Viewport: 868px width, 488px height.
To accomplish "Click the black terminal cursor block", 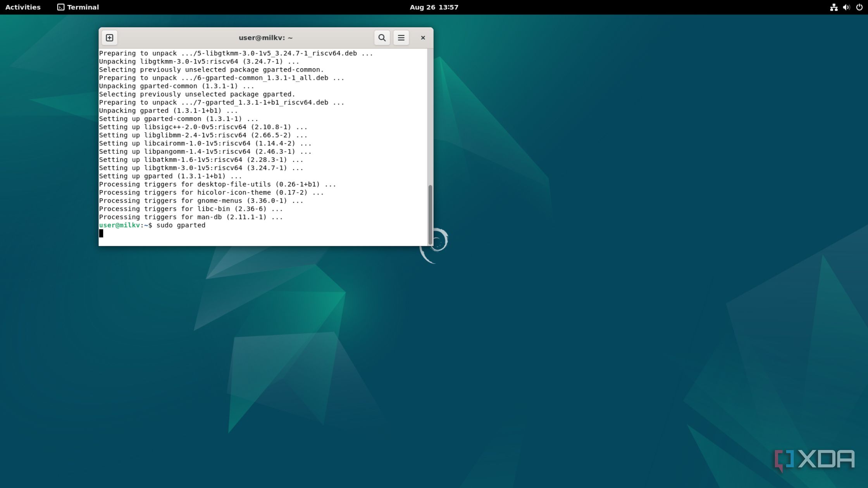I will (101, 233).
